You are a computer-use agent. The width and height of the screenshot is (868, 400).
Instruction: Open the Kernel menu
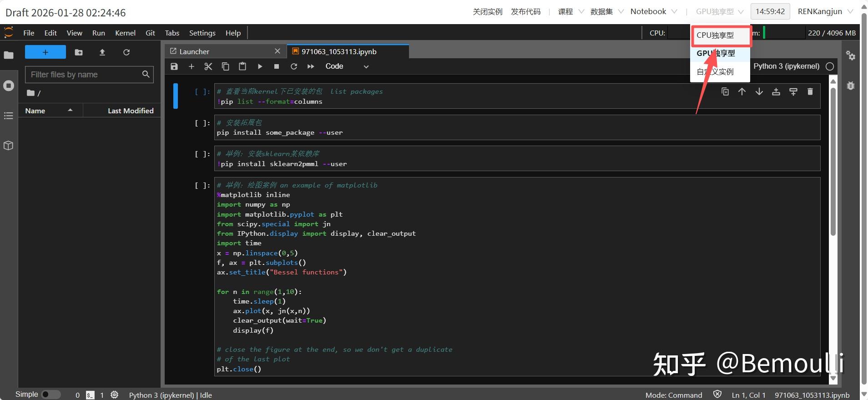pos(125,33)
